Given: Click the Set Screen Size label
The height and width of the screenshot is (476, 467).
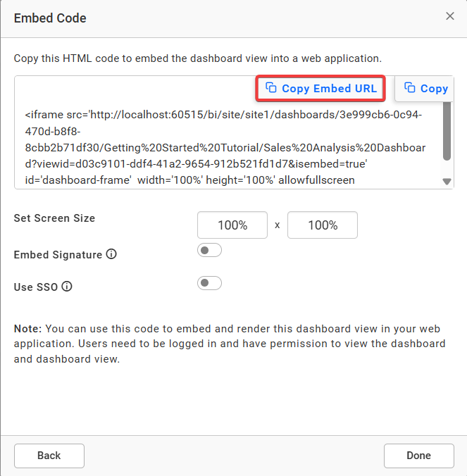Looking at the screenshot, I should pos(54,218).
